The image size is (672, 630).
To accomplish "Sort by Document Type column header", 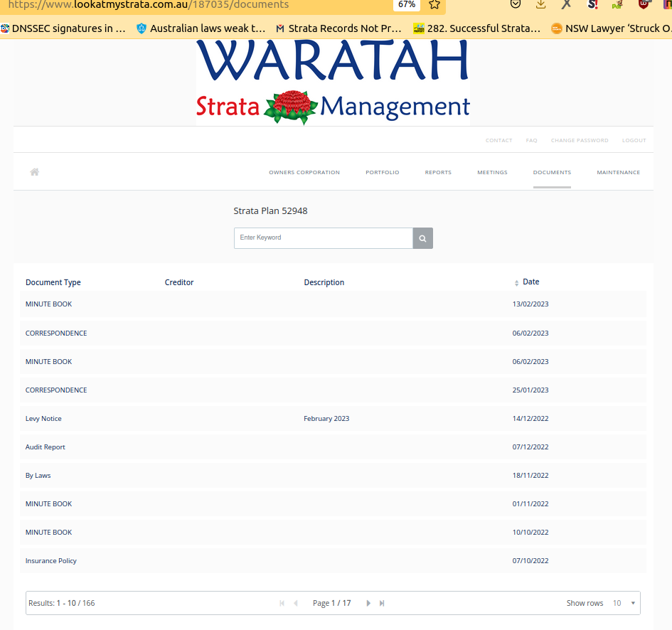I will 53,282.
